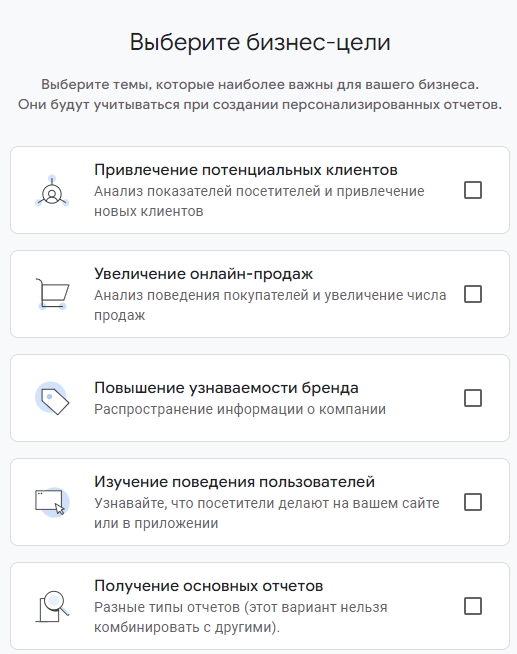Enable the 'Увеличение онлайн-продаж' checkbox

tap(473, 294)
